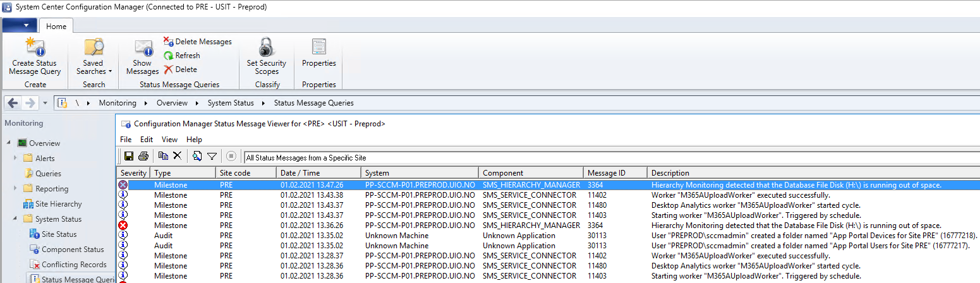Click Show Messages in the ribbon

click(x=142, y=57)
